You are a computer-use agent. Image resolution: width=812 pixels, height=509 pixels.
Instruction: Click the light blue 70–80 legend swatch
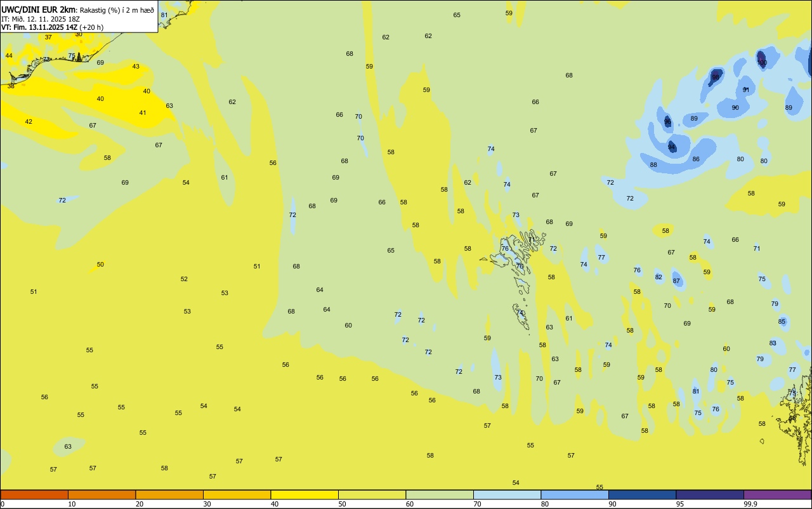click(507, 494)
